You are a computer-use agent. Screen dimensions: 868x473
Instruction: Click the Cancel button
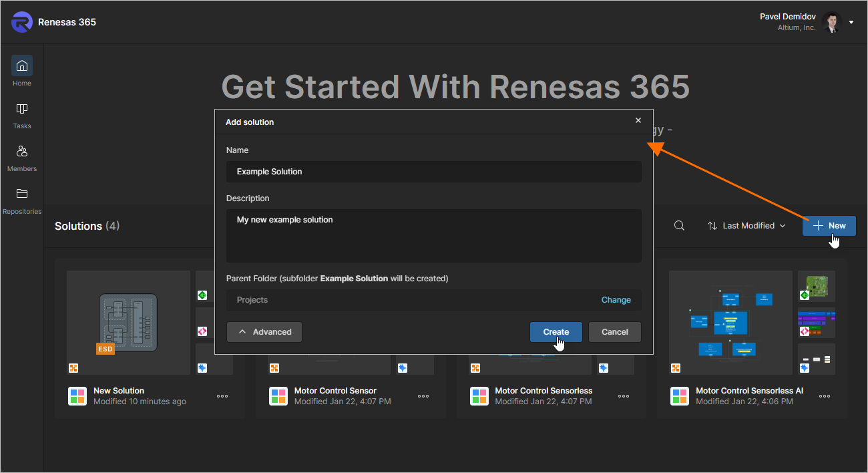[x=614, y=332]
